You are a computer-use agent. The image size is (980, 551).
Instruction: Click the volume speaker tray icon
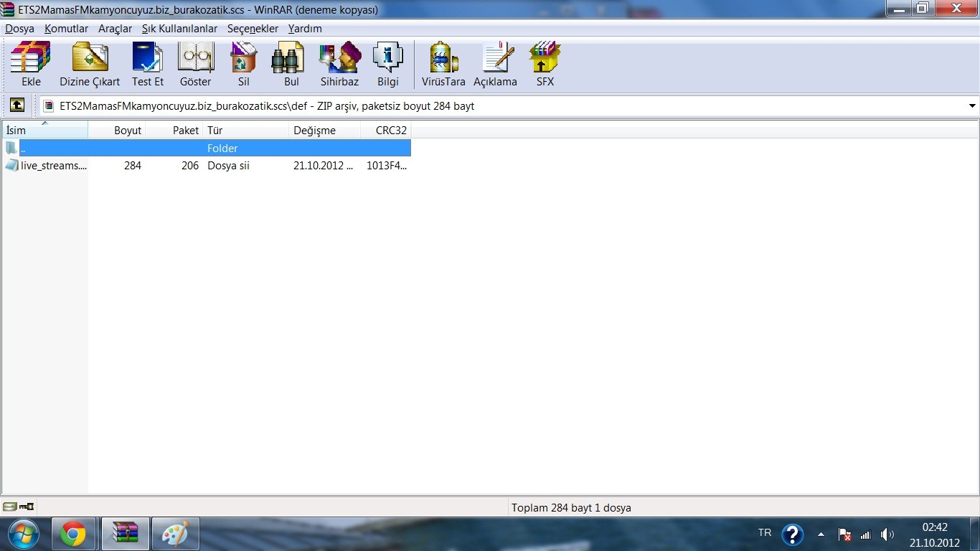887,534
